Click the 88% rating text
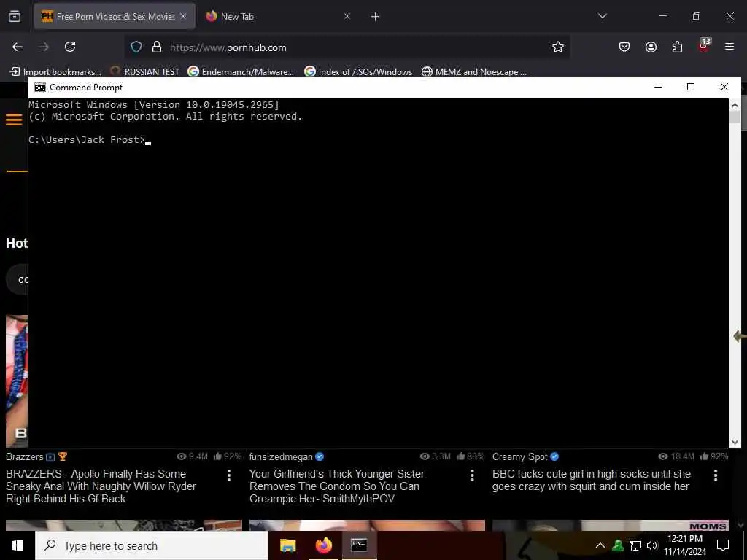747x560 pixels. click(x=476, y=456)
